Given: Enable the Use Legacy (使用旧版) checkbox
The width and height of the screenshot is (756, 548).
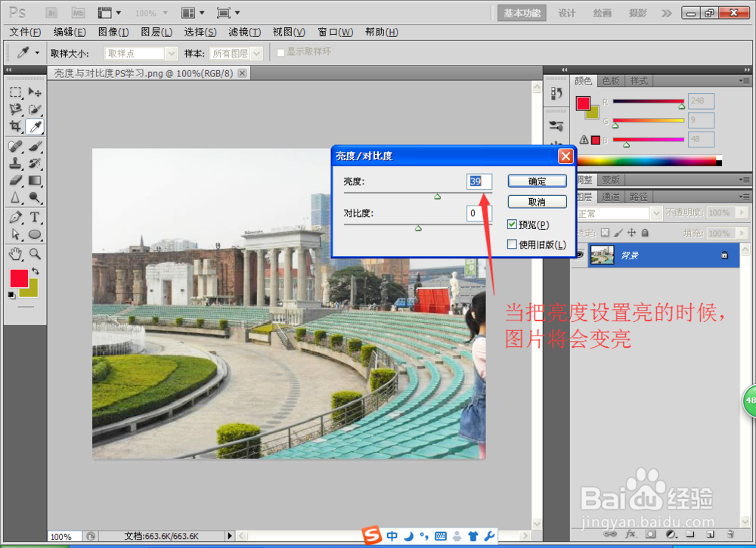Looking at the screenshot, I should pyautogui.click(x=512, y=244).
